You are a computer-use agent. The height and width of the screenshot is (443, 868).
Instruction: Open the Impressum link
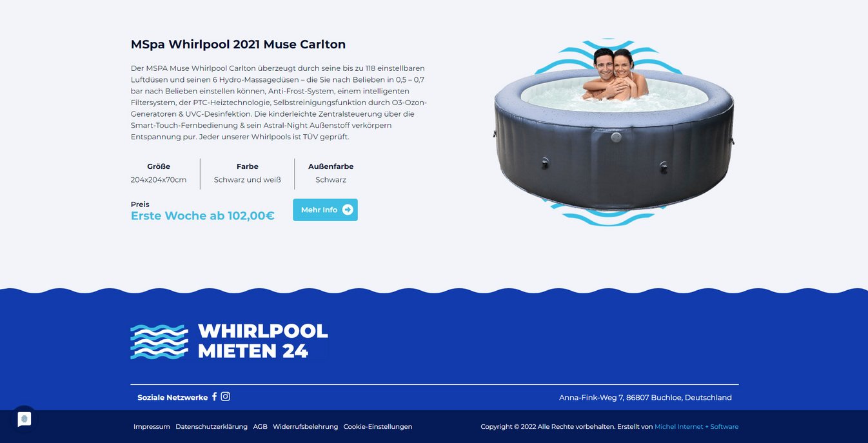[152, 427]
